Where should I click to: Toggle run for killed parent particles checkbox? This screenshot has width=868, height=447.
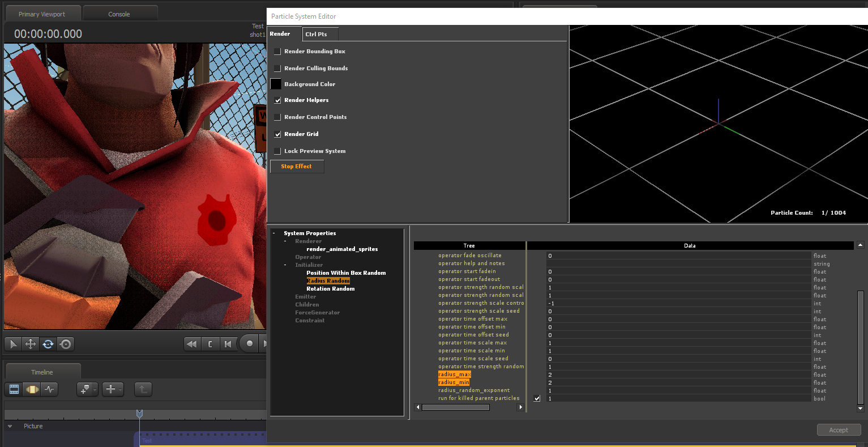pyautogui.click(x=537, y=398)
